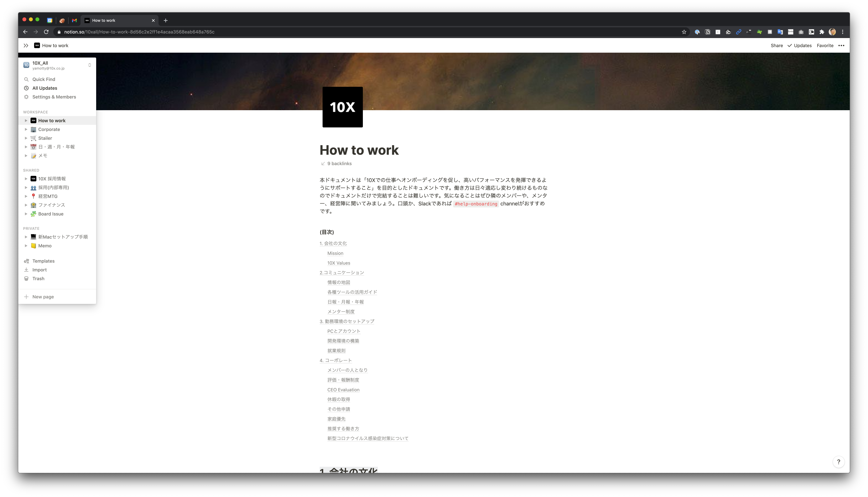Expand the Stailer item in the workspace
This screenshot has width=868, height=497.
tap(26, 138)
